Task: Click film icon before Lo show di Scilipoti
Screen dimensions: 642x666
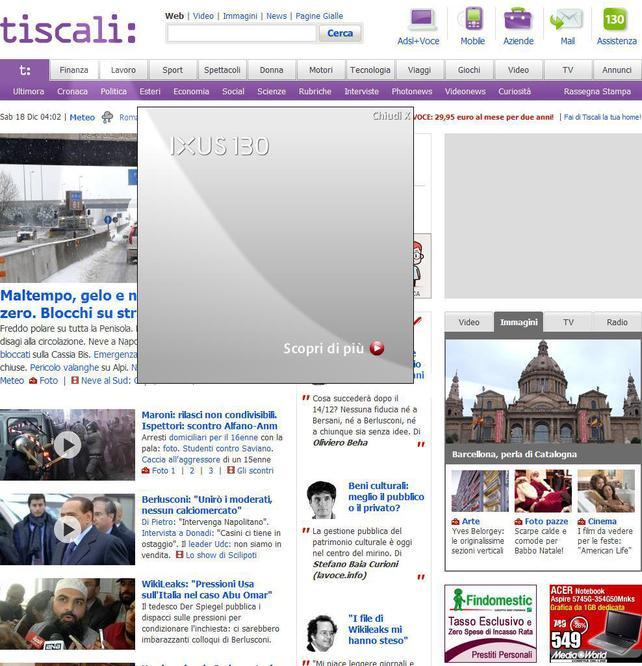Action: coord(180,555)
